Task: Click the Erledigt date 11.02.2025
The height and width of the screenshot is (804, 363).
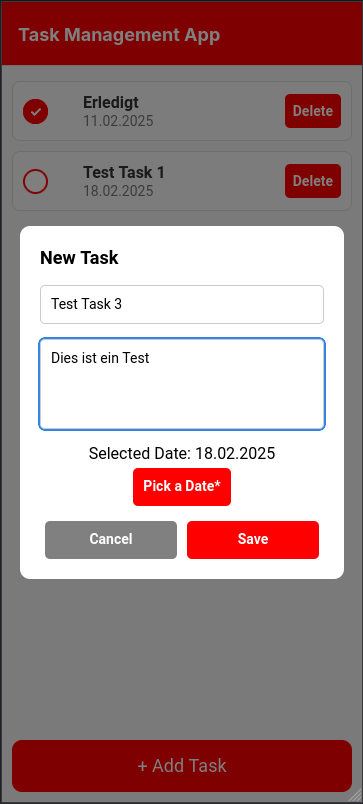Action: pos(118,121)
